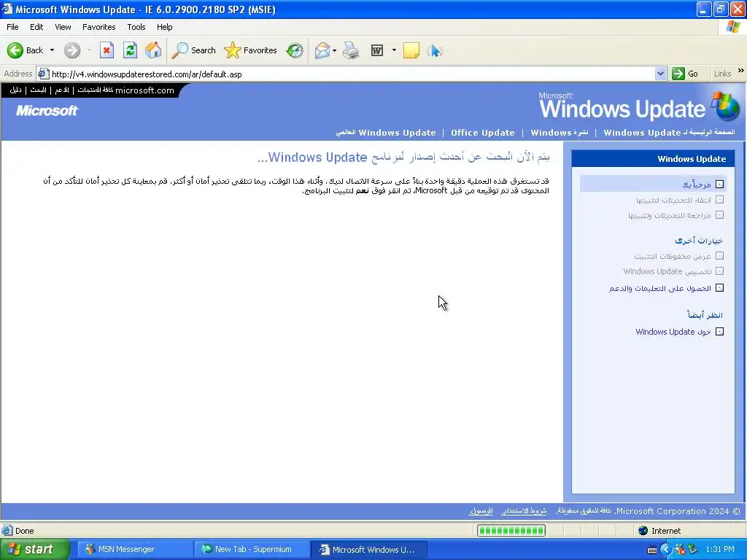Image resolution: width=747 pixels, height=560 pixels.
Task: Select the welcome item square in sidebar
Action: 719,184
